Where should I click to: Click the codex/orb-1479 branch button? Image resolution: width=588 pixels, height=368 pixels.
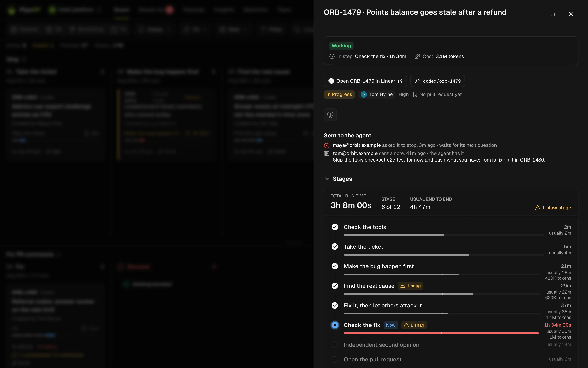[438, 81]
